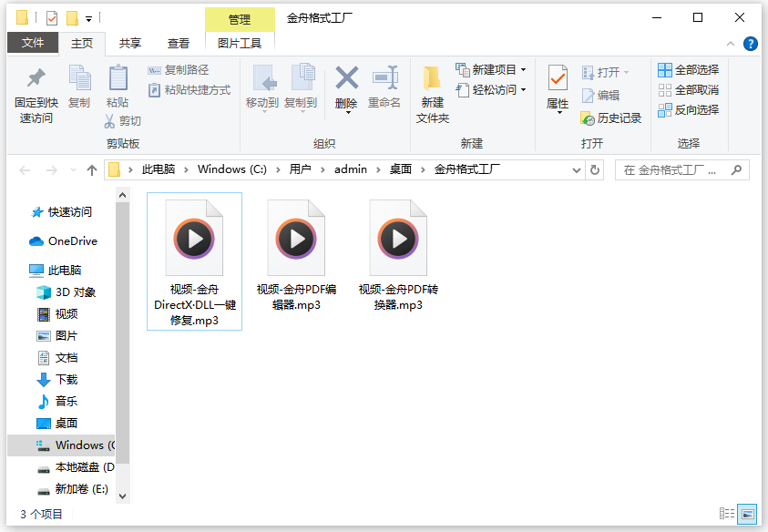Switch to the Home (主页) tab
Viewport: 768px width, 532px height.
click(82, 43)
